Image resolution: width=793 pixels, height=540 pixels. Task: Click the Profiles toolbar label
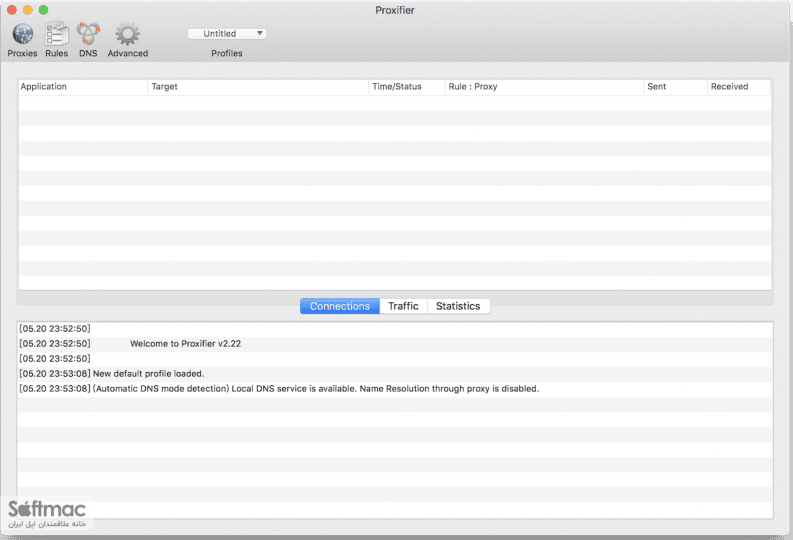227,53
